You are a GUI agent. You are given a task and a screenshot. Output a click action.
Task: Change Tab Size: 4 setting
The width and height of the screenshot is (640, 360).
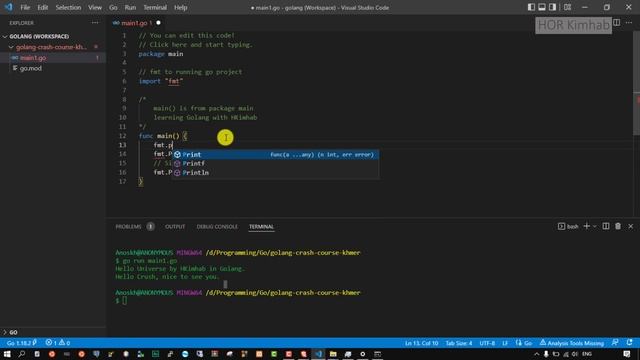(x=459, y=343)
